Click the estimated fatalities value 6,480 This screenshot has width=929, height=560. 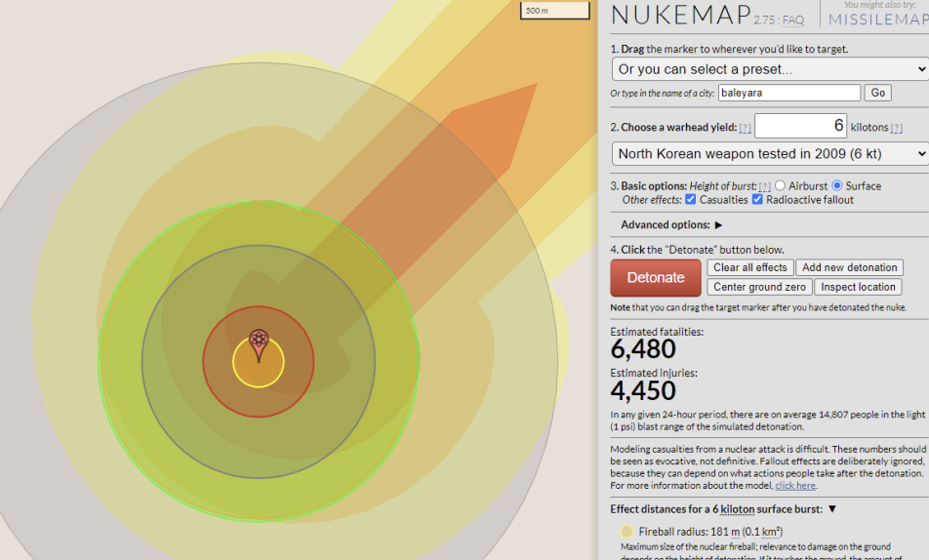(643, 349)
